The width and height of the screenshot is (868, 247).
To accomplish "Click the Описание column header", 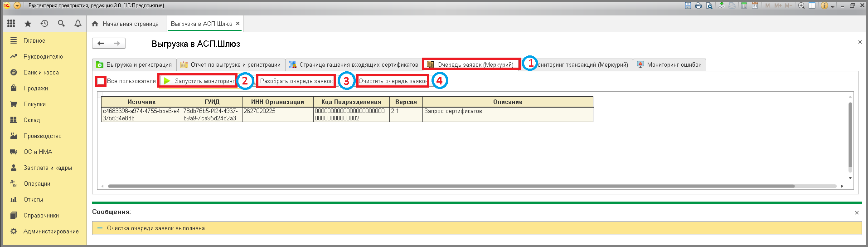I will (x=508, y=102).
